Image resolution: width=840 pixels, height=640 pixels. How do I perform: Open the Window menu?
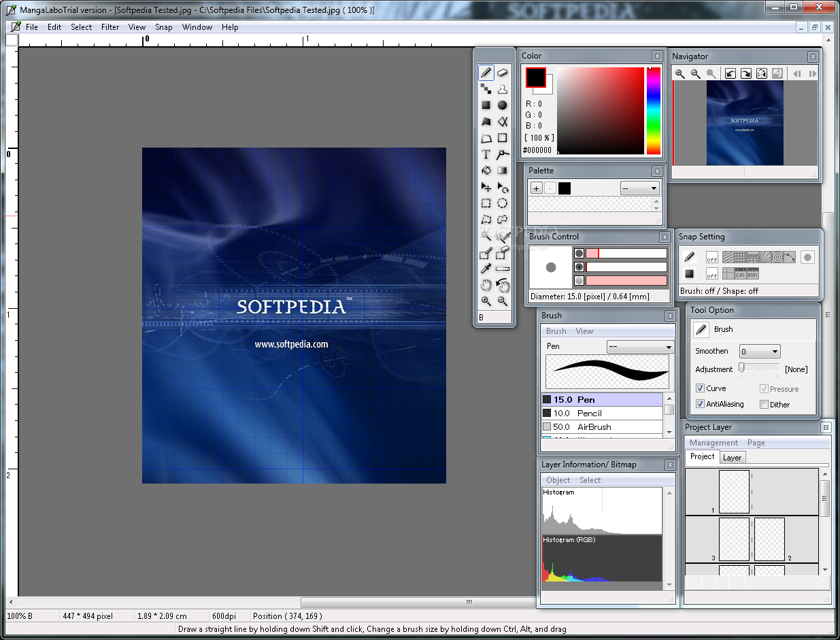coord(197,27)
